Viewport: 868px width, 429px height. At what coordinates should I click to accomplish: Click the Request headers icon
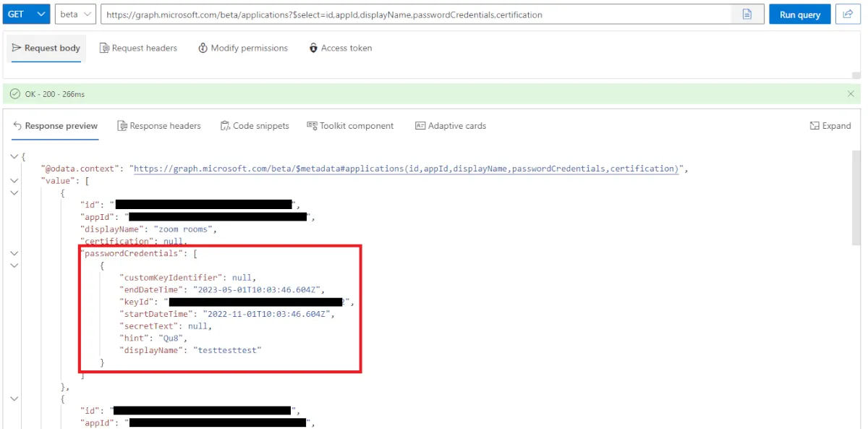[105, 48]
